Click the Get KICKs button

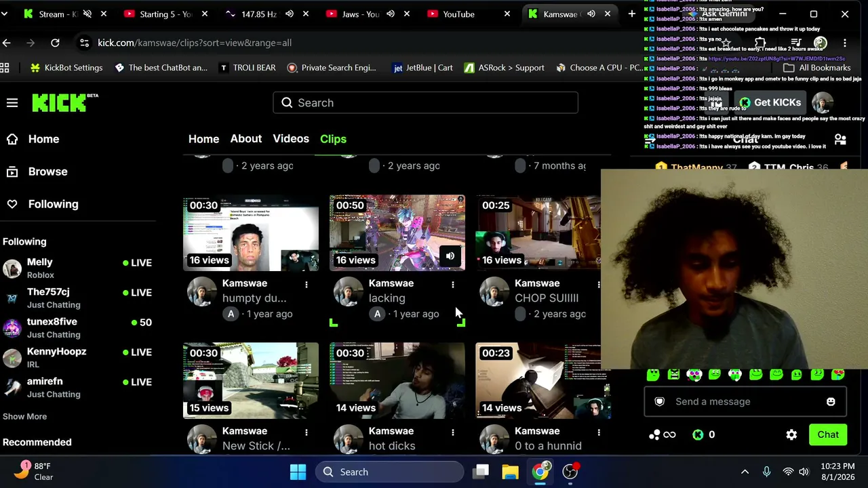click(x=770, y=102)
